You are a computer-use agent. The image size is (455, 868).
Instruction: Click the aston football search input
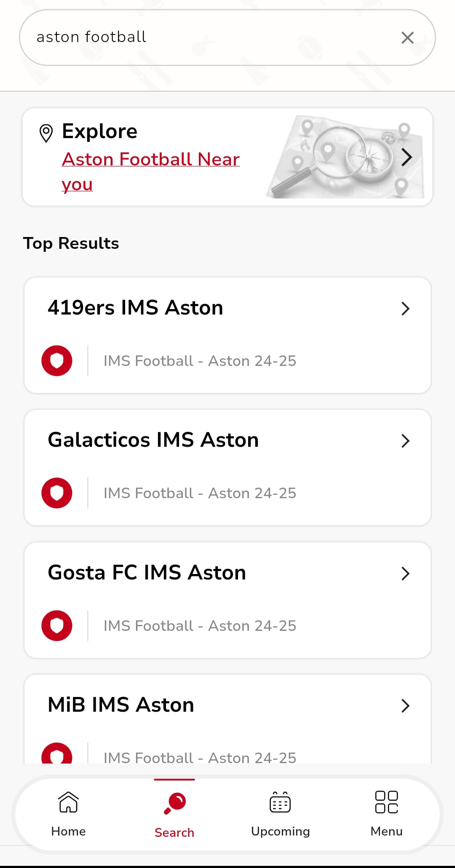[211, 37]
